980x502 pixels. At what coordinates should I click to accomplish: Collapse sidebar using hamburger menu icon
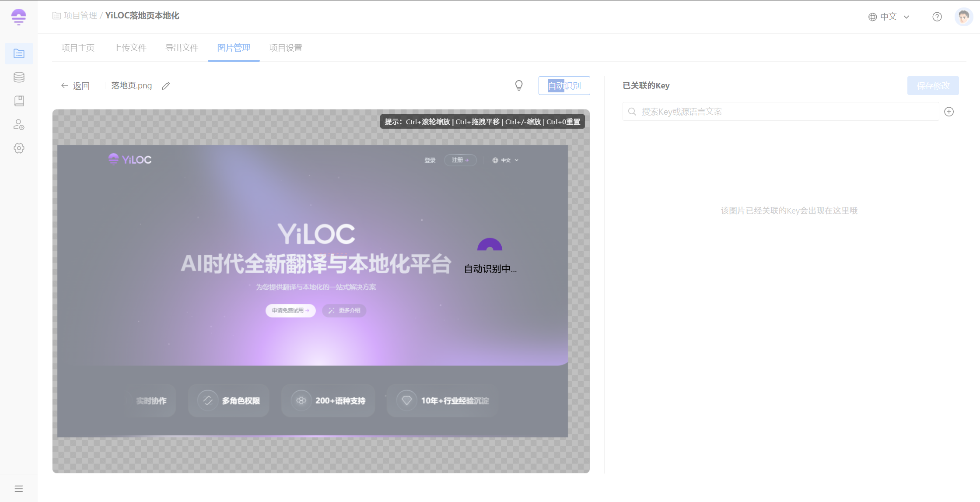[x=18, y=488]
